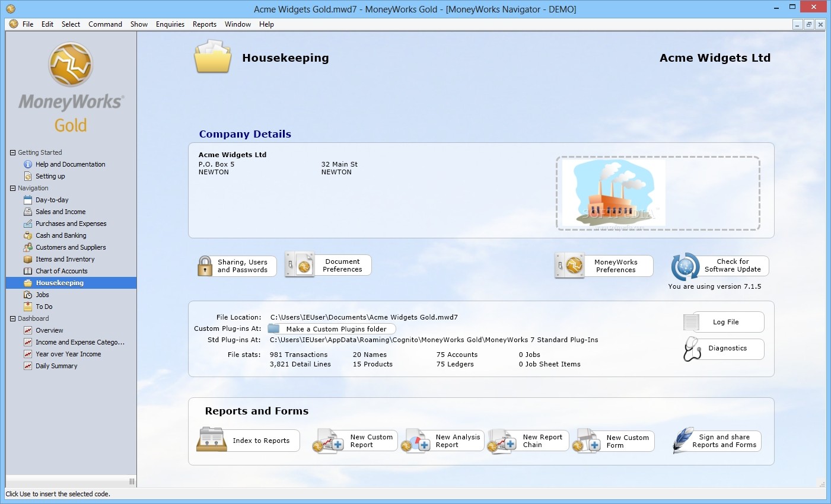Open the Select menu

coord(71,24)
